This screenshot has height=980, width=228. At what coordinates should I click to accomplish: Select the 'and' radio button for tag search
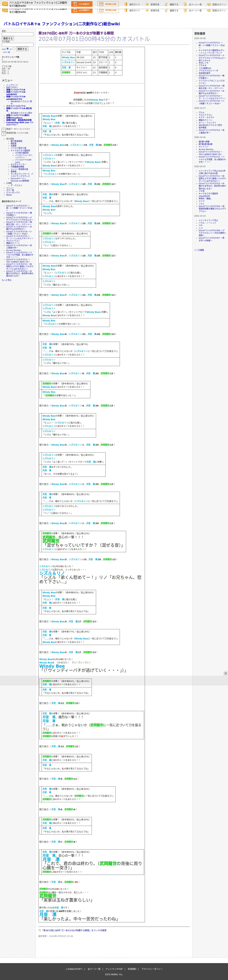(8, 49)
